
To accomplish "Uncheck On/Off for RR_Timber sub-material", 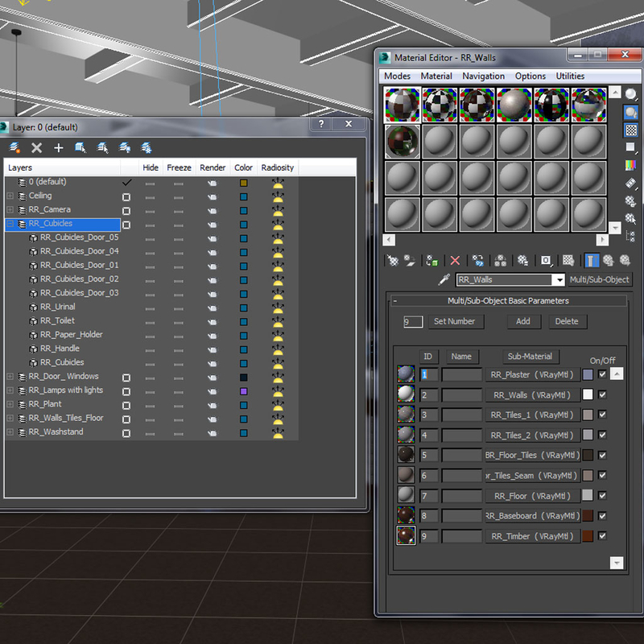I will pos(602,535).
